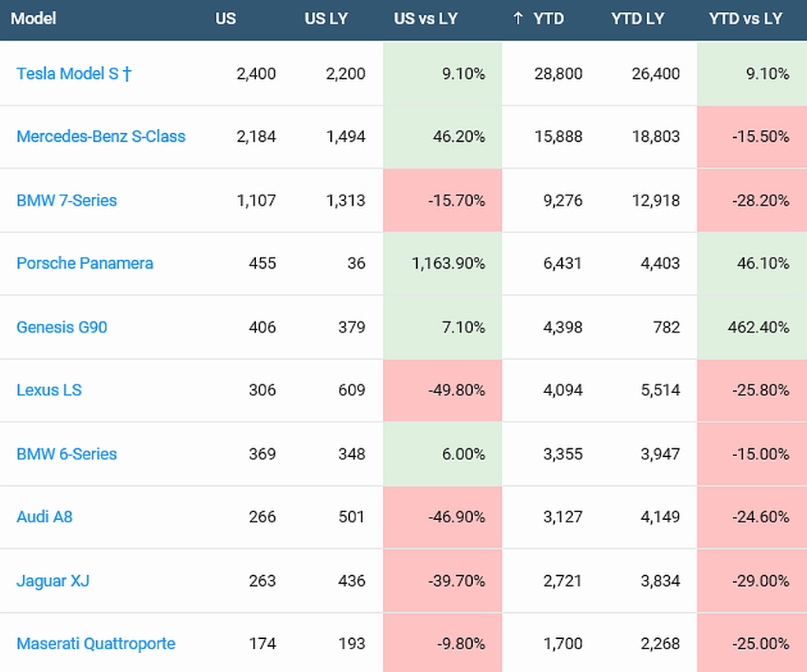Viewport: 807px width, 672px height.
Task: Select the 7.10% cell for Genesis G90
Action: coord(443,327)
